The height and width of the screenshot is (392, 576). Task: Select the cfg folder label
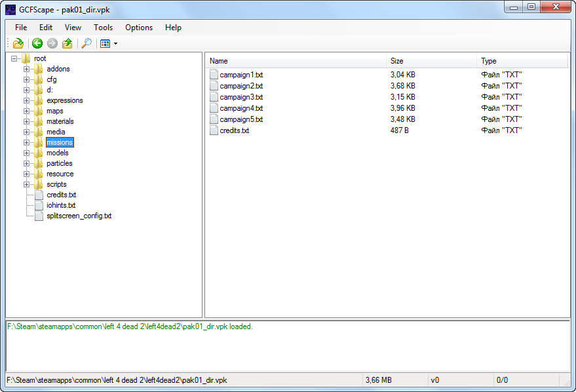(51, 79)
